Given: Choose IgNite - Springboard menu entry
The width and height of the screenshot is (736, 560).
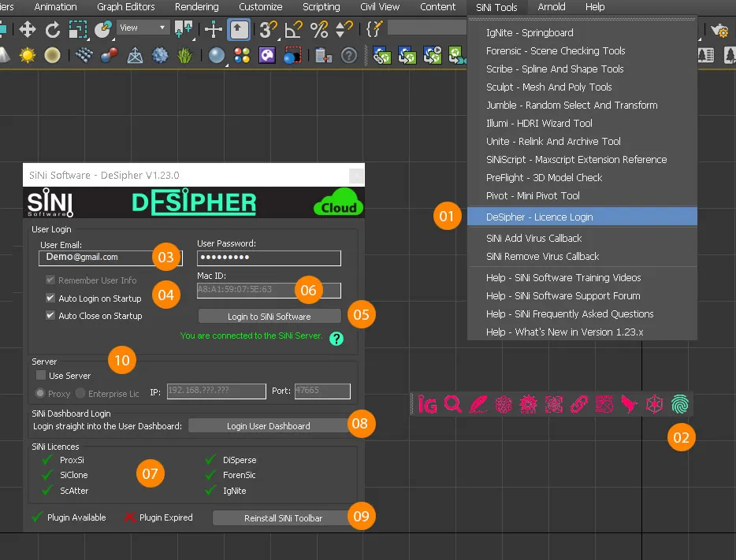Looking at the screenshot, I should pyautogui.click(x=582, y=32).
